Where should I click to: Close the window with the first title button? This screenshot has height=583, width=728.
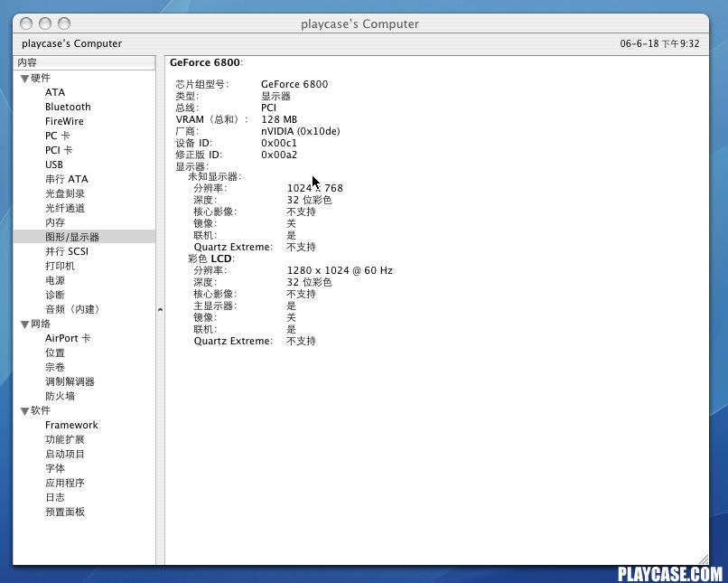point(26,24)
